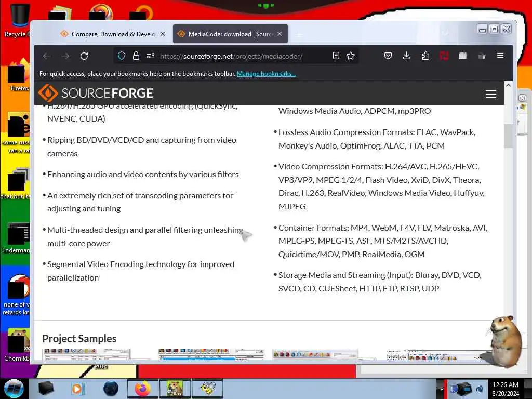
Task: Click the tray volume speaker icon
Action: [480, 389]
